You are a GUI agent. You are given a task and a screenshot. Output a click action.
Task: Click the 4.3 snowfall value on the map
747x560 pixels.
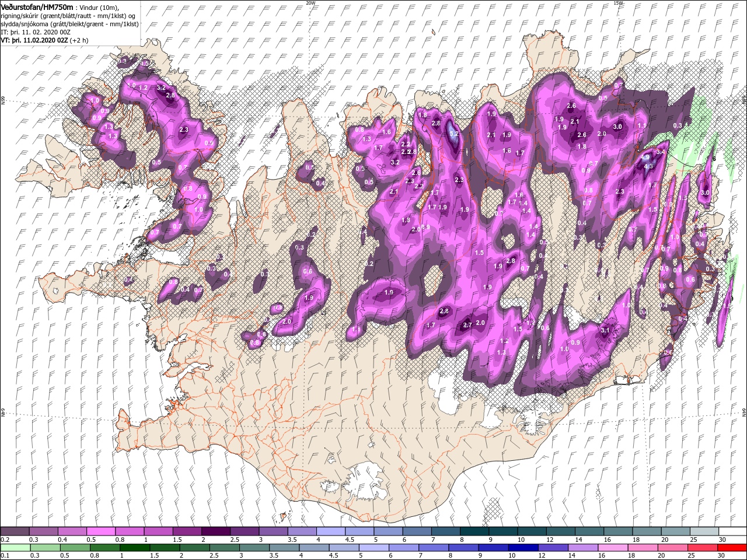click(x=648, y=166)
